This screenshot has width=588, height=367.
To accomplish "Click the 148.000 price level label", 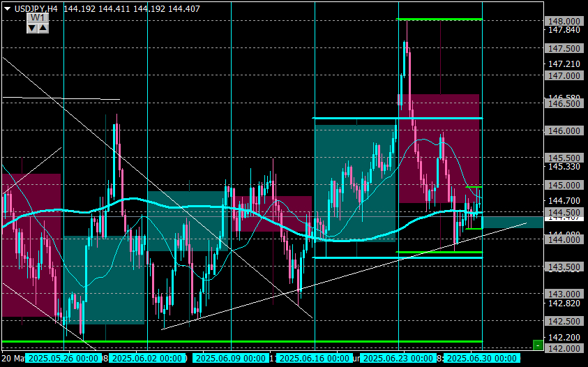I will click(564, 21).
